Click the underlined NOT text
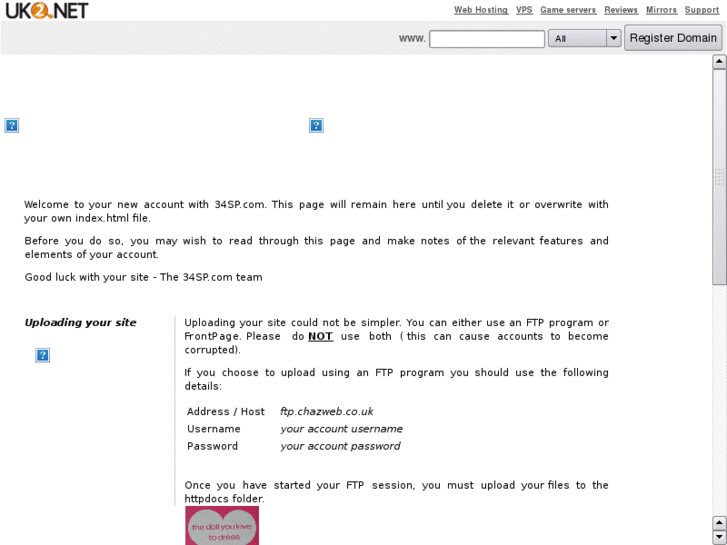This screenshot has width=727, height=545. (320, 336)
